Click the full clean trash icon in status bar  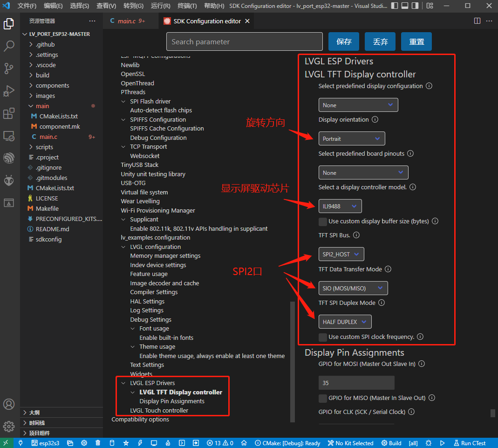click(x=98, y=443)
